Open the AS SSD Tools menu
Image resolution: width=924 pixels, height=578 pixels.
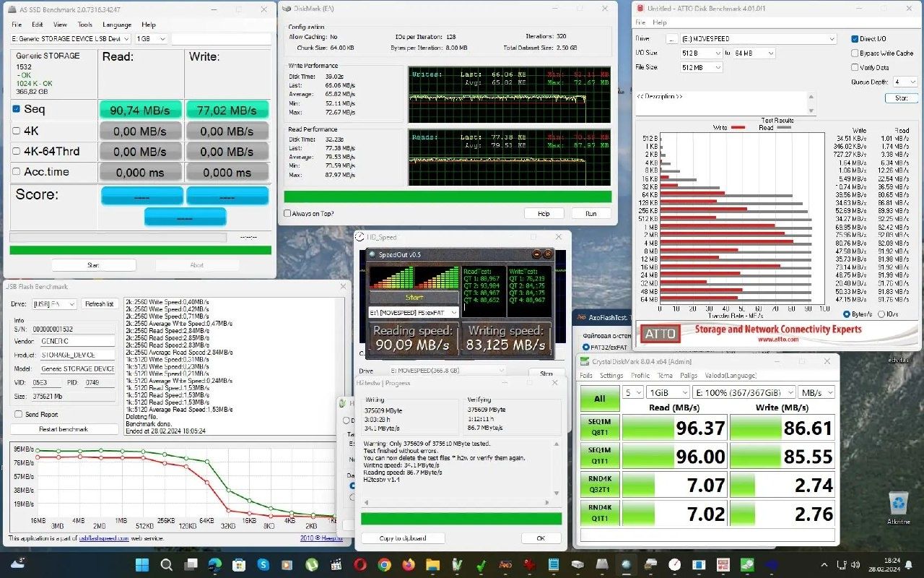point(84,25)
